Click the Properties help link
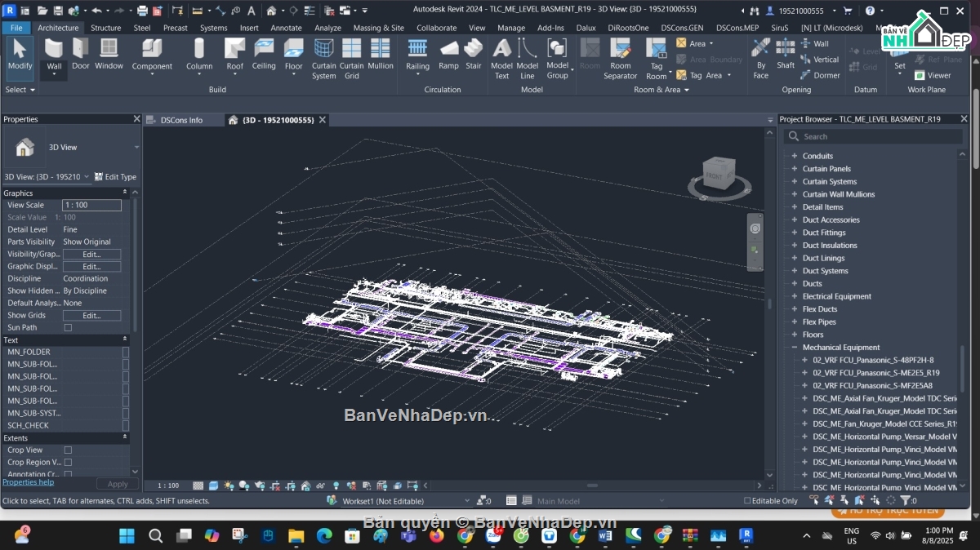Viewport: 980px width, 550px height. pos(29,481)
